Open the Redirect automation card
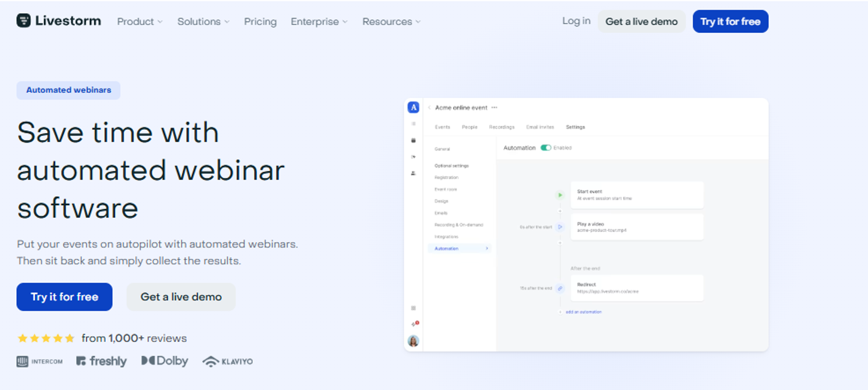Screen dimensions: 868x390 coord(637,288)
